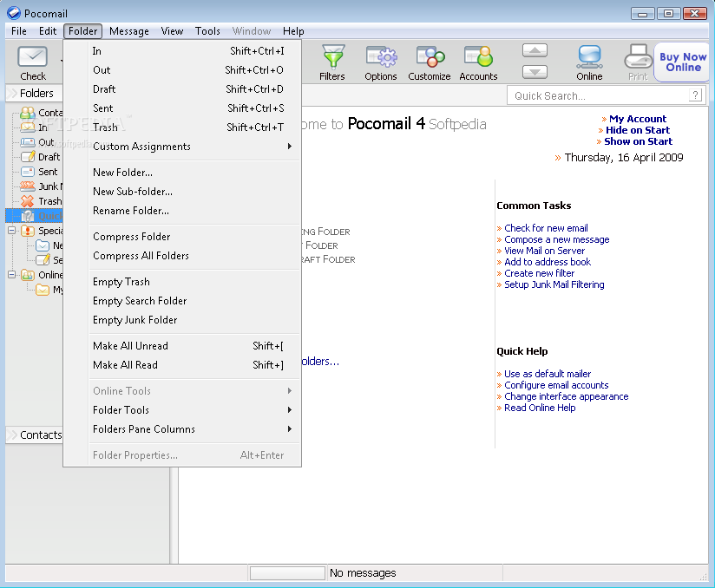This screenshot has height=588, width=715.
Task: Open the Tools menu
Action: point(207,31)
